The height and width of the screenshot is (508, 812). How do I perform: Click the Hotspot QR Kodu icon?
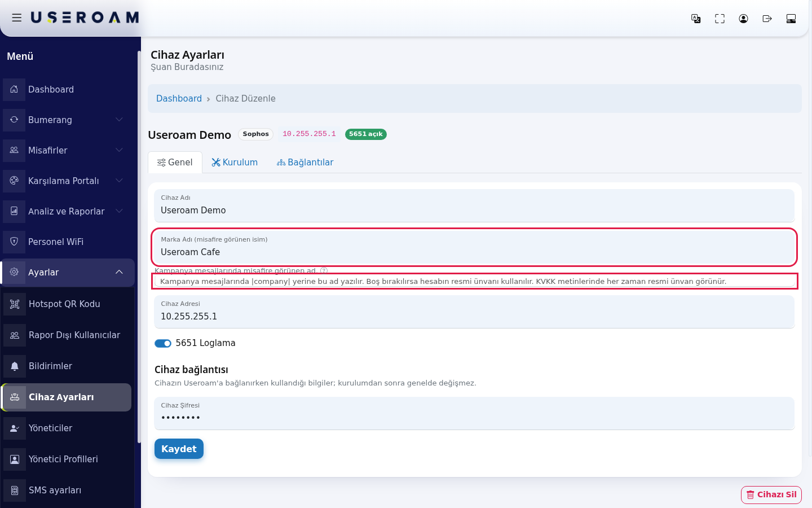coord(15,304)
